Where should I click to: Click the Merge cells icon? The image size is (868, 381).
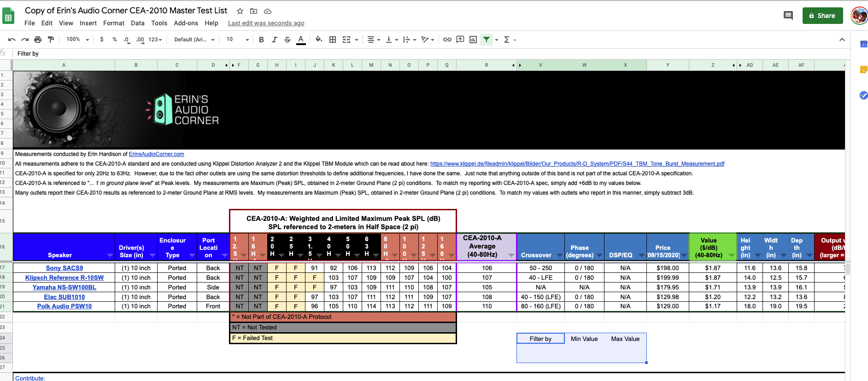[346, 40]
